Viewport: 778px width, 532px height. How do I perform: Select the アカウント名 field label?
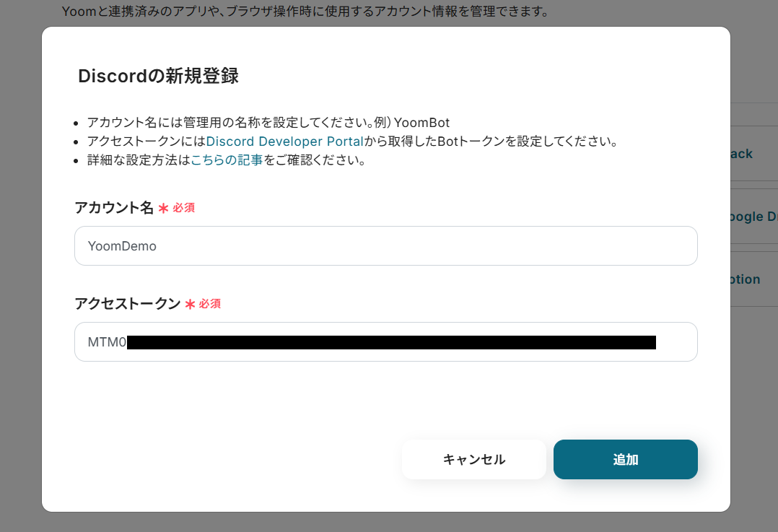(114, 207)
